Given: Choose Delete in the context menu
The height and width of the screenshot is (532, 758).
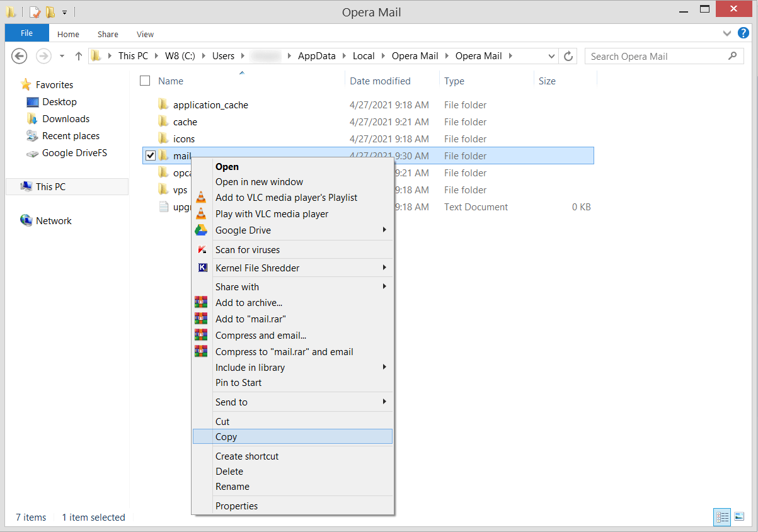Looking at the screenshot, I should point(292,472).
